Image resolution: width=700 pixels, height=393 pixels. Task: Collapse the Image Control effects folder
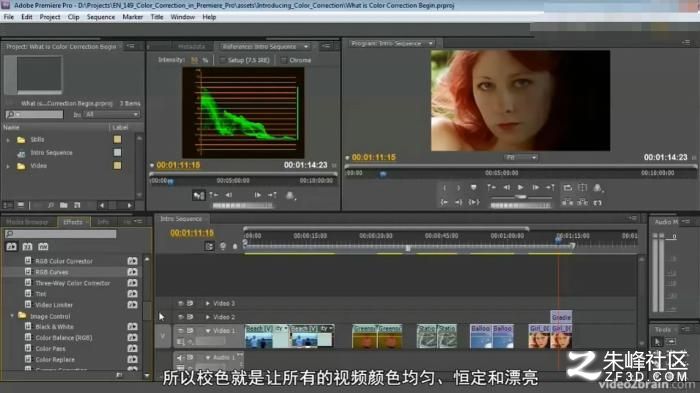tap(12, 316)
